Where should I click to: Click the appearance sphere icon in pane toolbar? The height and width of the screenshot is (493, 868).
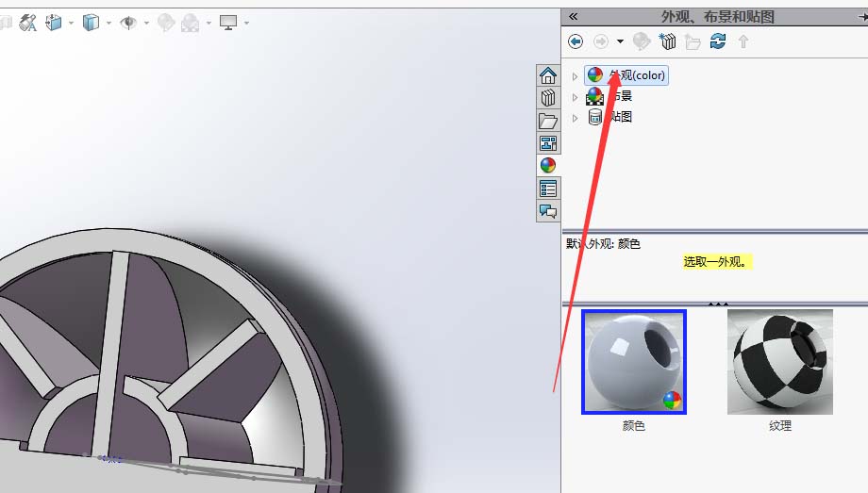[x=641, y=41]
